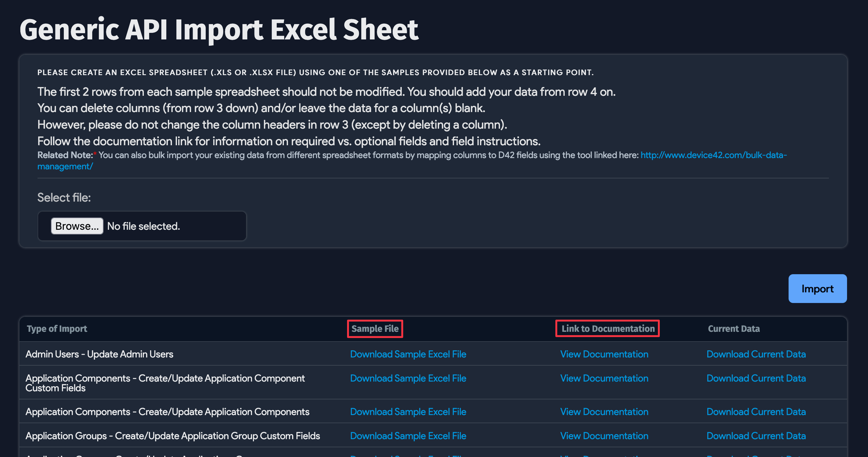
Task: Click the Import button
Action: 817,289
